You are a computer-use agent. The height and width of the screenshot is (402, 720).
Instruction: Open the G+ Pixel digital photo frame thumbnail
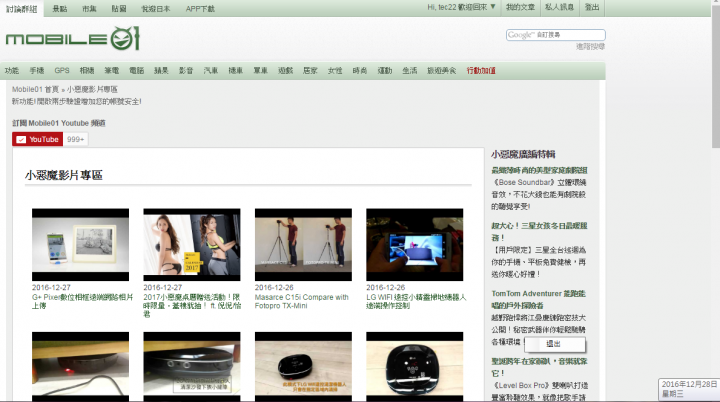coord(80,244)
